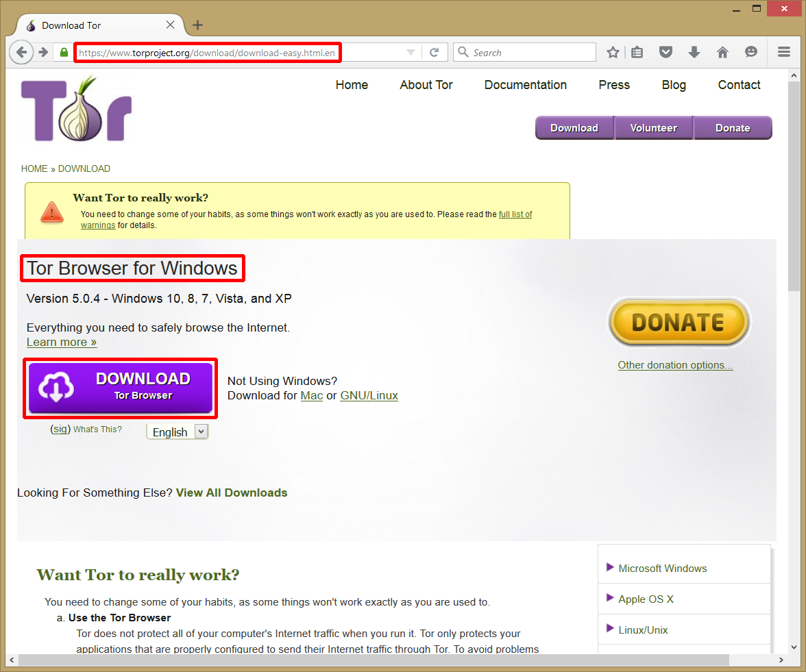806x672 pixels.
Task: Click the yellow DONATE button
Action: [679, 323]
